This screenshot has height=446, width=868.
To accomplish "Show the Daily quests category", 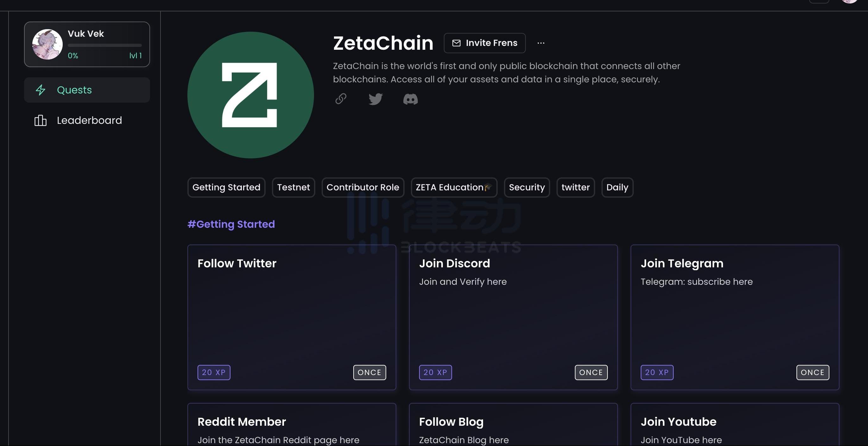I will coord(617,188).
